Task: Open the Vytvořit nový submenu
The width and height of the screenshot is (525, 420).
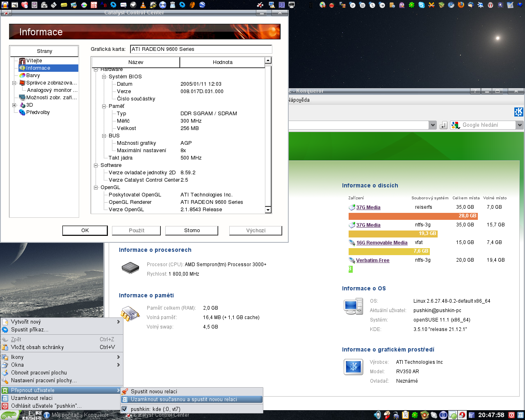Action: click(62, 322)
